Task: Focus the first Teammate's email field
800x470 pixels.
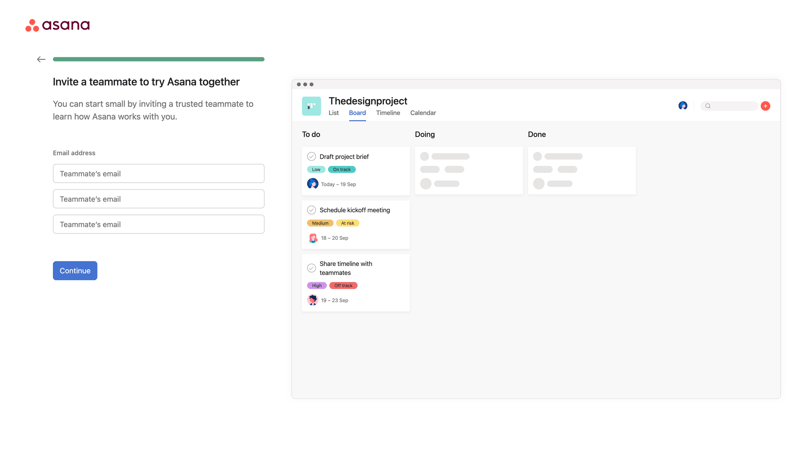Action: [x=159, y=174]
